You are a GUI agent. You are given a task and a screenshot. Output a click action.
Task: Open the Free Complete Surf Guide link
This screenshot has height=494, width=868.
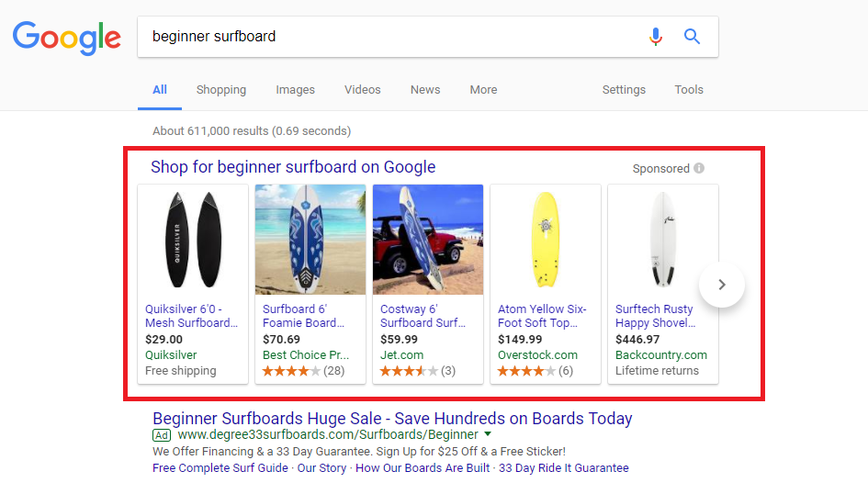coord(220,468)
